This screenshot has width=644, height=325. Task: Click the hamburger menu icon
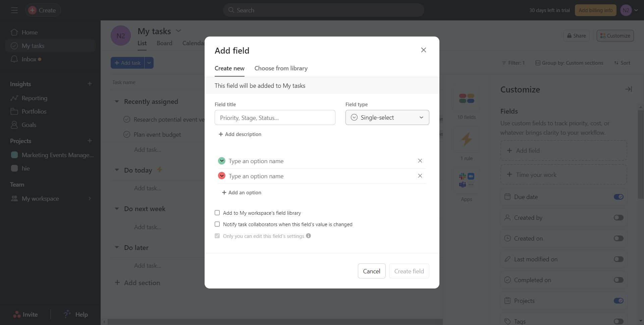(x=14, y=10)
